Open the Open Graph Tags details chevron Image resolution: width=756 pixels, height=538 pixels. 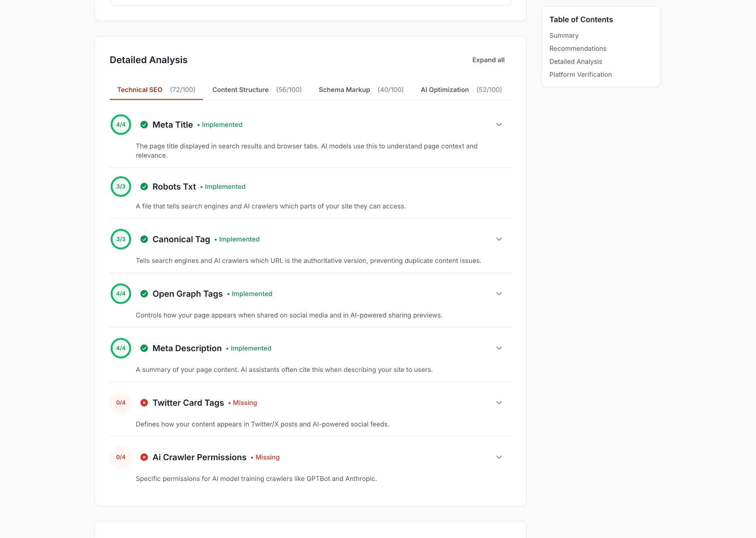point(499,294)
